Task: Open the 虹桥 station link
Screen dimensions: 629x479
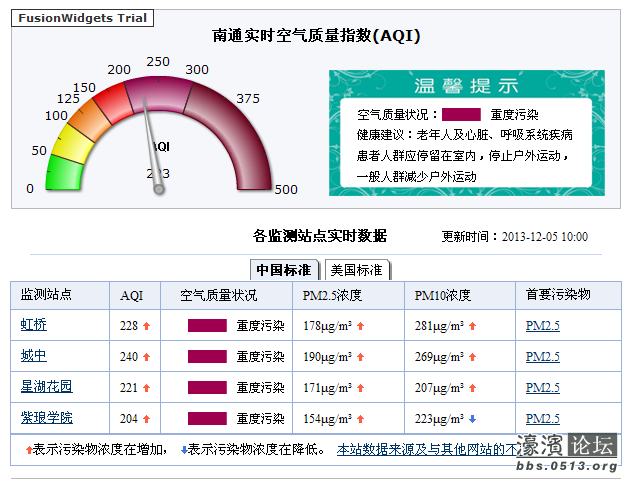Action: point(34,325)
